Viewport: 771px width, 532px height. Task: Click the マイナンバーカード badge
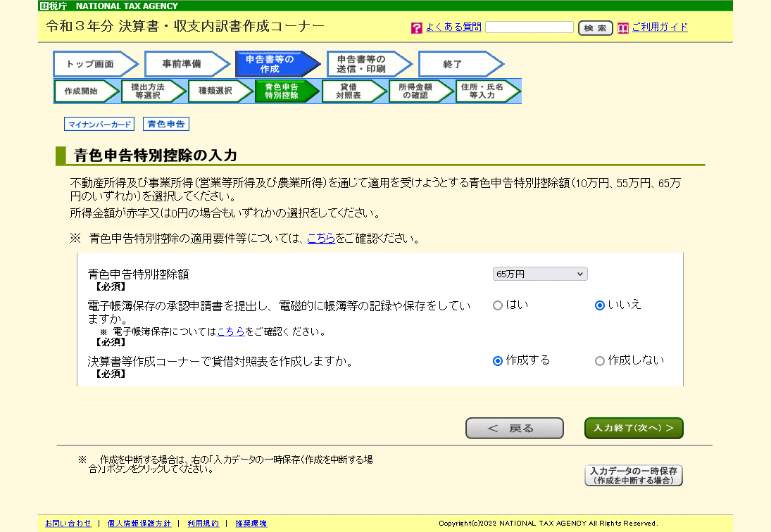click(x=98, y=123)
